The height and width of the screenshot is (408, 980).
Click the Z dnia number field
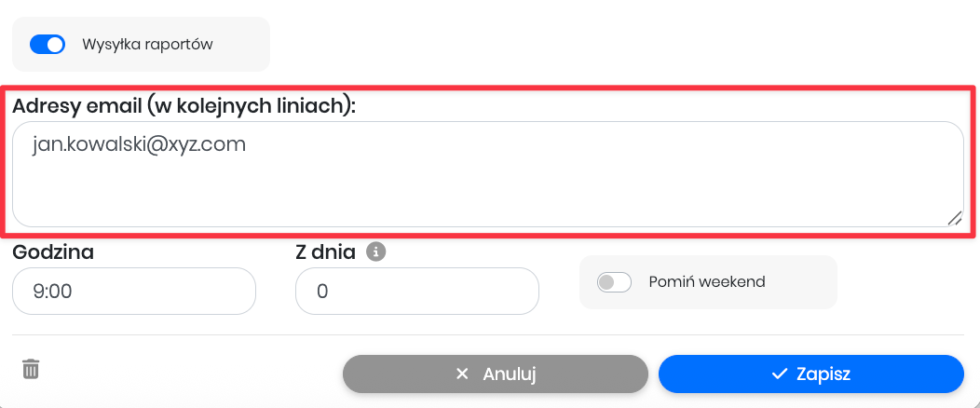(416, 292)
